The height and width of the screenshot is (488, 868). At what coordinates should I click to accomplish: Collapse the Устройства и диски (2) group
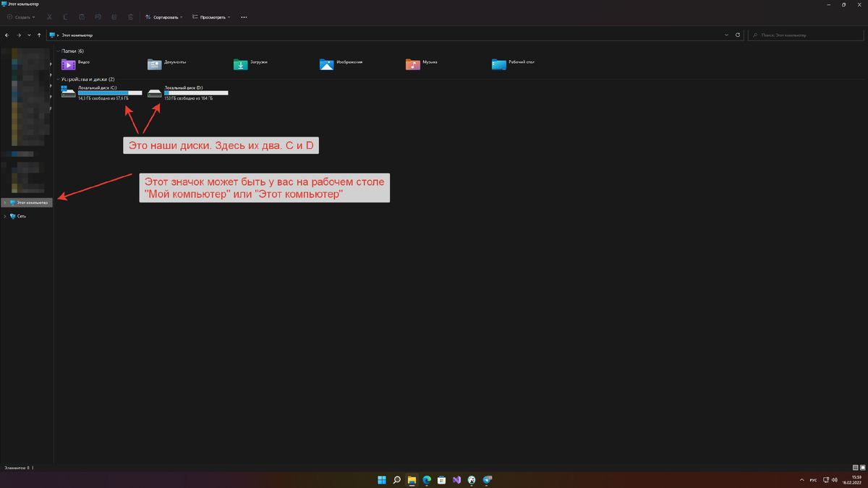click(x=58, y=79)
